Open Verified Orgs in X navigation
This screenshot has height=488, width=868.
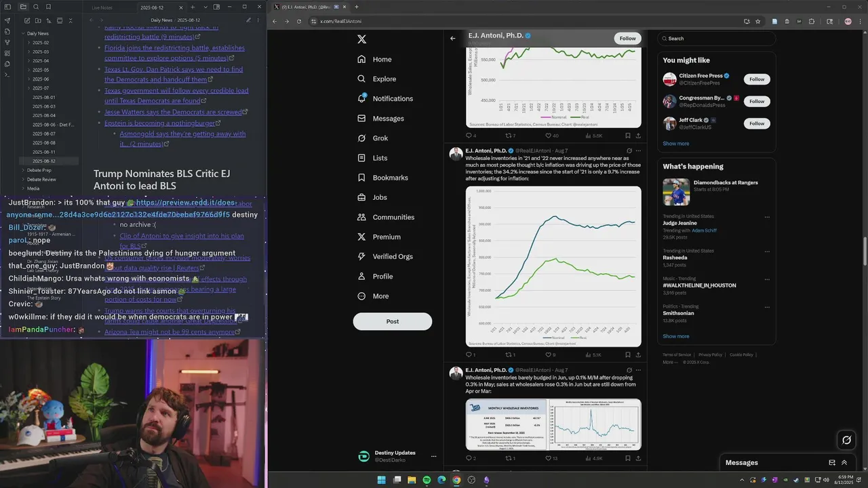384,256
